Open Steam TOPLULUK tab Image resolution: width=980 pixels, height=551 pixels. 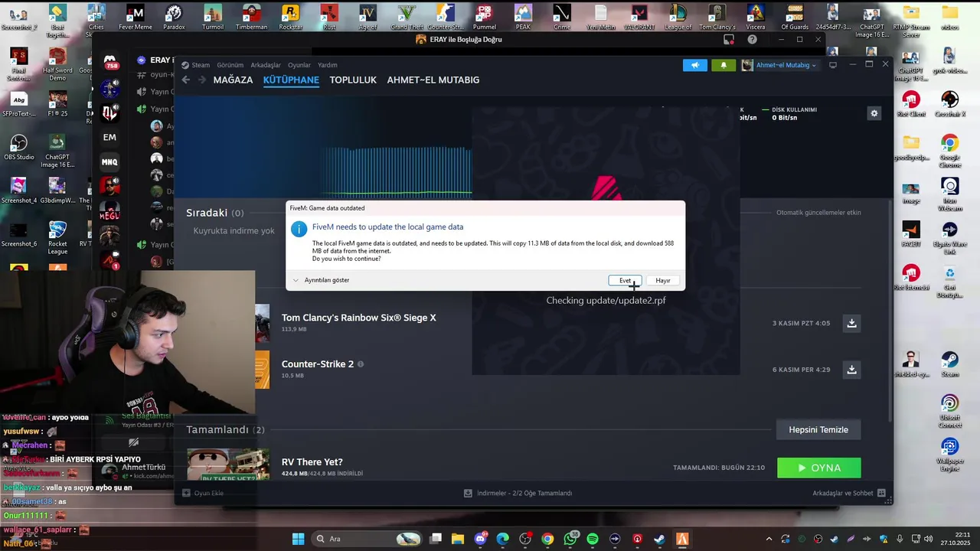coord(353,80)
